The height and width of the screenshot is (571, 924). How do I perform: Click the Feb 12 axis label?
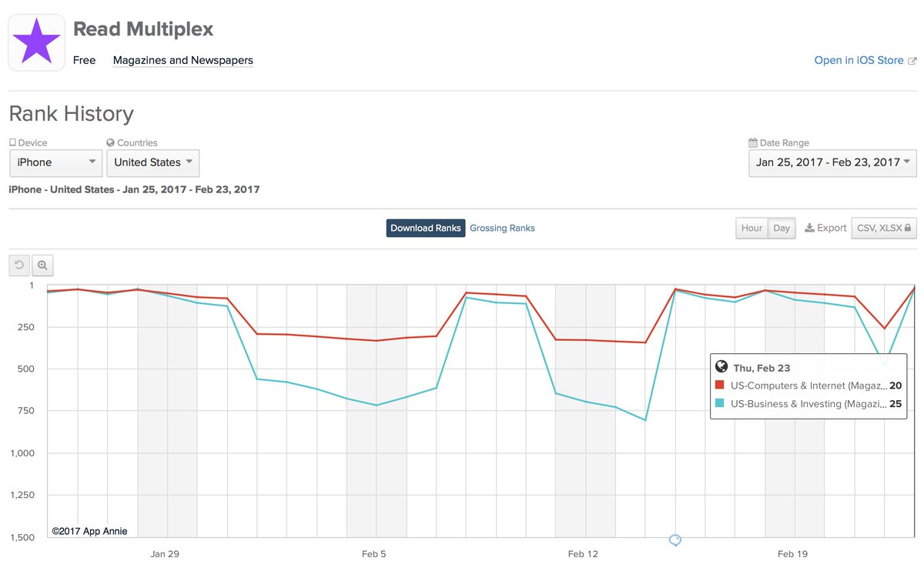pyautogui.click(x=582, y=553)
